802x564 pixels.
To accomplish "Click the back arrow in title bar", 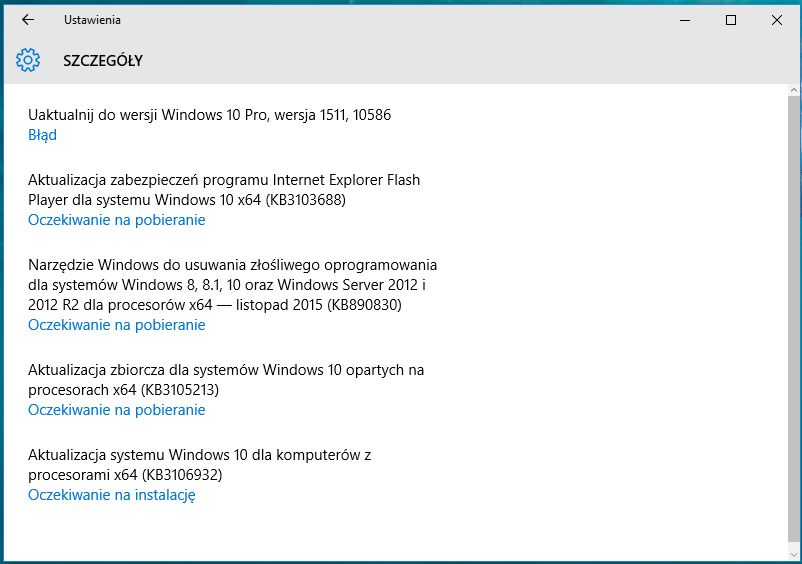I will point(28,20).
